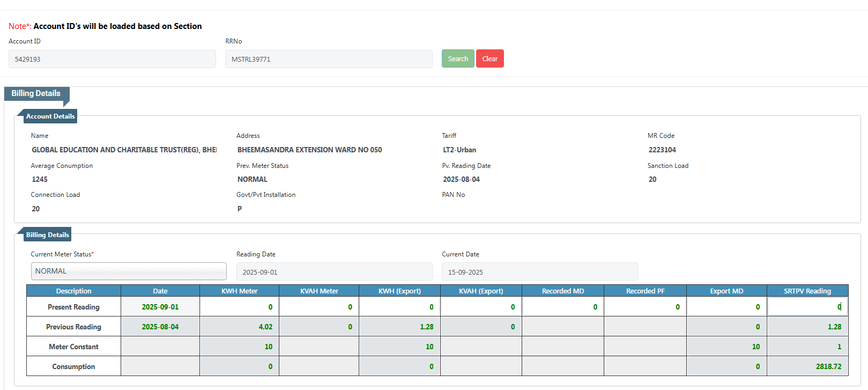Image resolution: width=868 pixels, height=390 pixels.
Task: Focus Present Reading SRTPV Reading input
Action: [x=807, y=307]
